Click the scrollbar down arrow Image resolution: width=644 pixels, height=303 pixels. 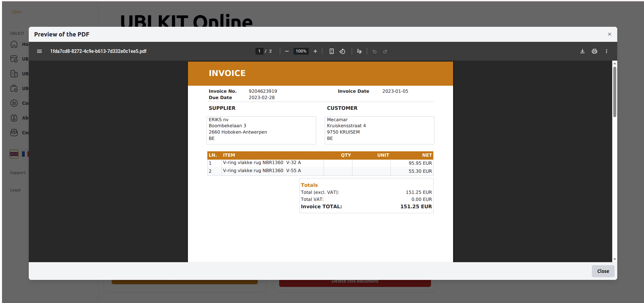point(615,259)
